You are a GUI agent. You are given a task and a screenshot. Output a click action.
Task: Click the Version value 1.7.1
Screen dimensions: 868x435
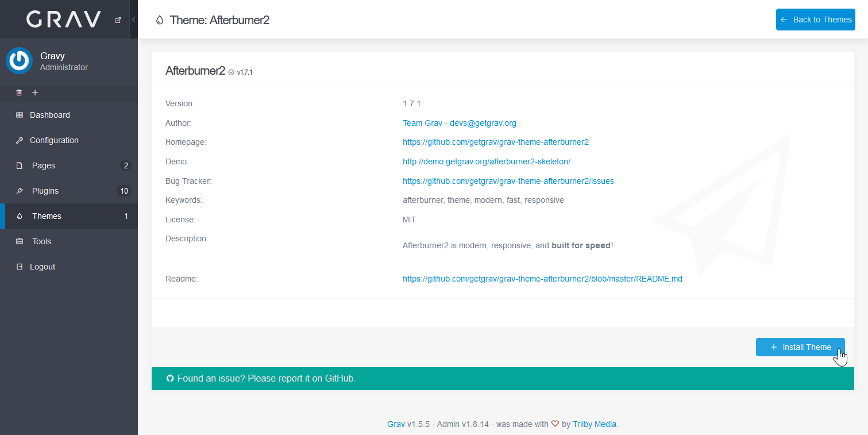click(x=412, y=103)
